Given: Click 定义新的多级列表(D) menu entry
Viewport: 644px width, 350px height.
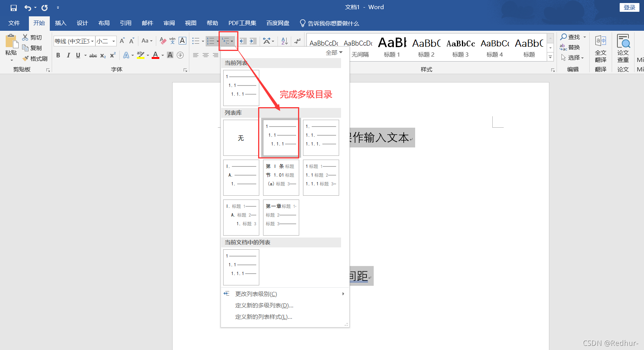Looking at the screenshot, I should pyautogui.click(x=263, y=305).
